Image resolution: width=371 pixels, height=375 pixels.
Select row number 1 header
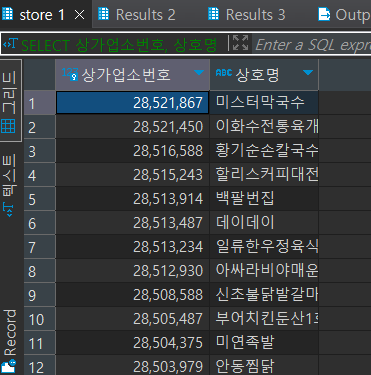pos(39,103)
